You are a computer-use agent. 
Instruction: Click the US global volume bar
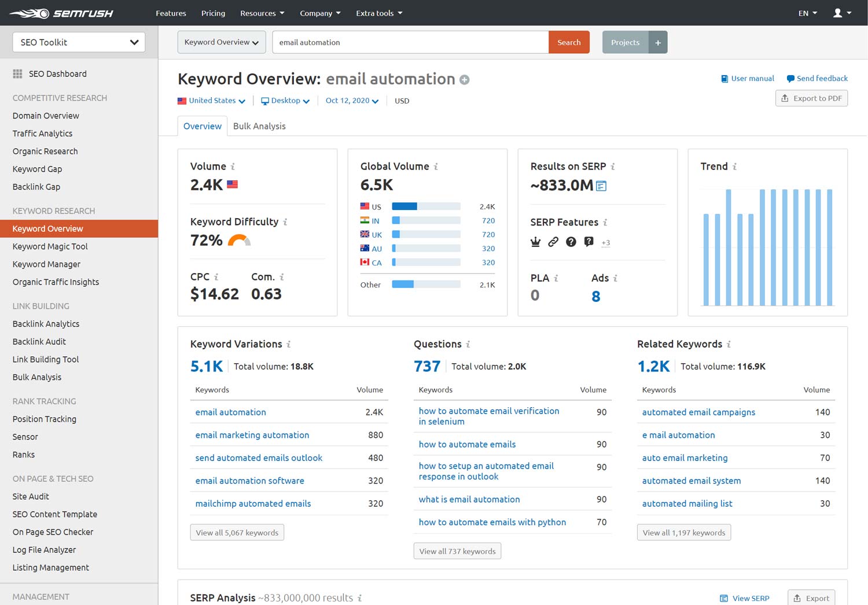(426, 206)
